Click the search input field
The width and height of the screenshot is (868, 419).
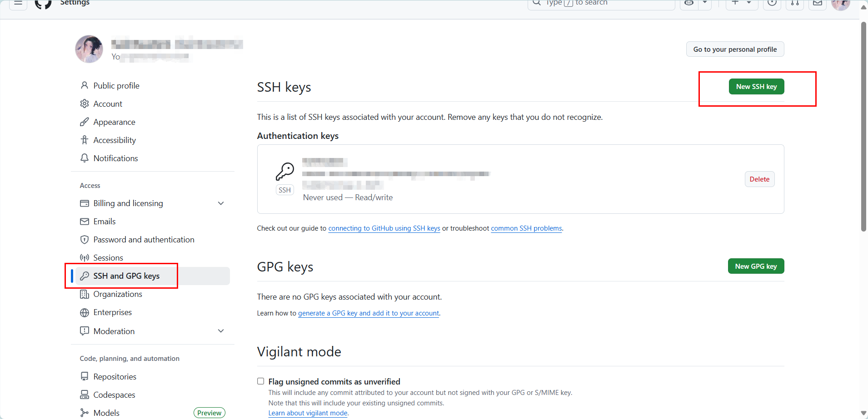click(600, 3)
